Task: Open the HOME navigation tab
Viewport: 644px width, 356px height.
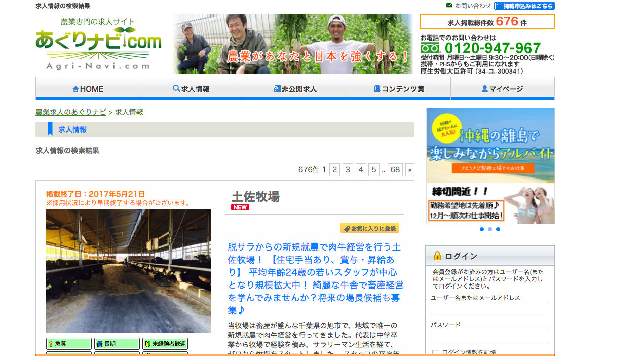Action: (87, 88)
